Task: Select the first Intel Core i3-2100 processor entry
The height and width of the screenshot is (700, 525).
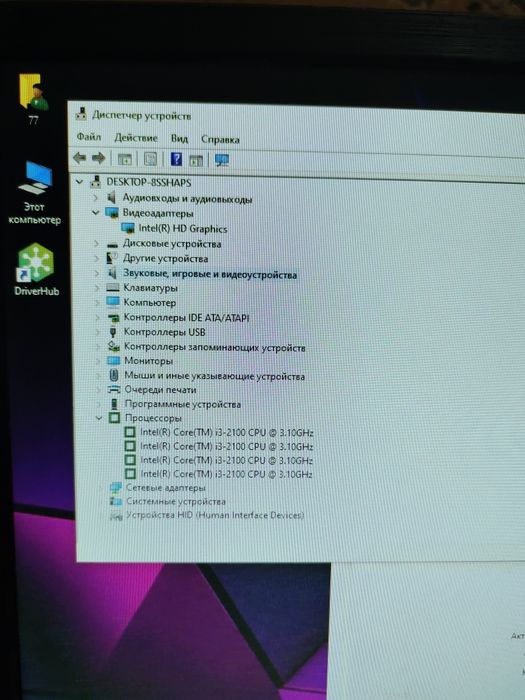Action: click(x=226, y=432)
